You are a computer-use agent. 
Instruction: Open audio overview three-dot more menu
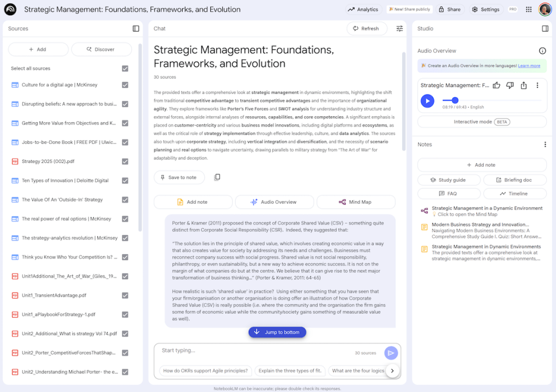coord(537,85)
